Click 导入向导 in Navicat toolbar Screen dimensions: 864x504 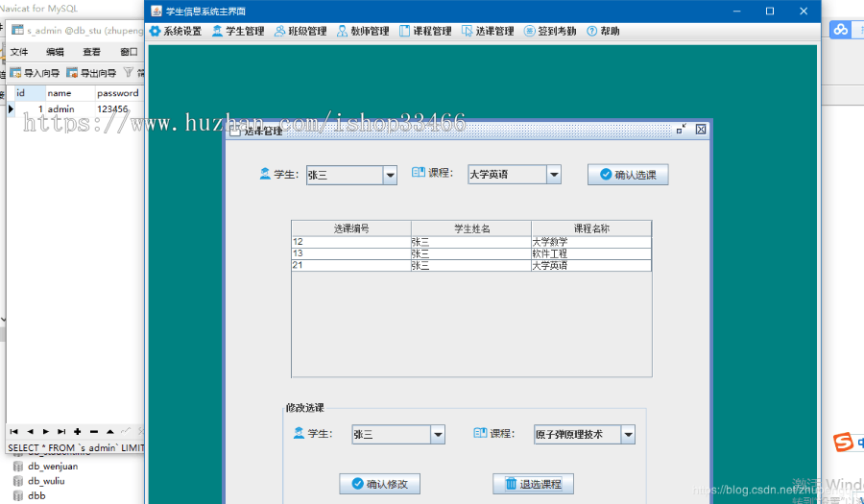coord(35,73)
